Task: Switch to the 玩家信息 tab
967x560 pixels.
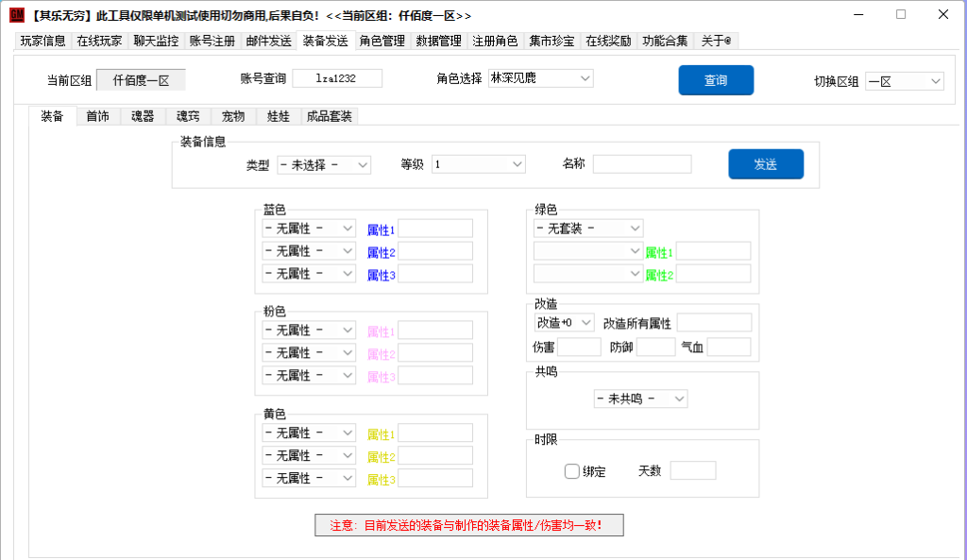Action: [x=43, y=41]
